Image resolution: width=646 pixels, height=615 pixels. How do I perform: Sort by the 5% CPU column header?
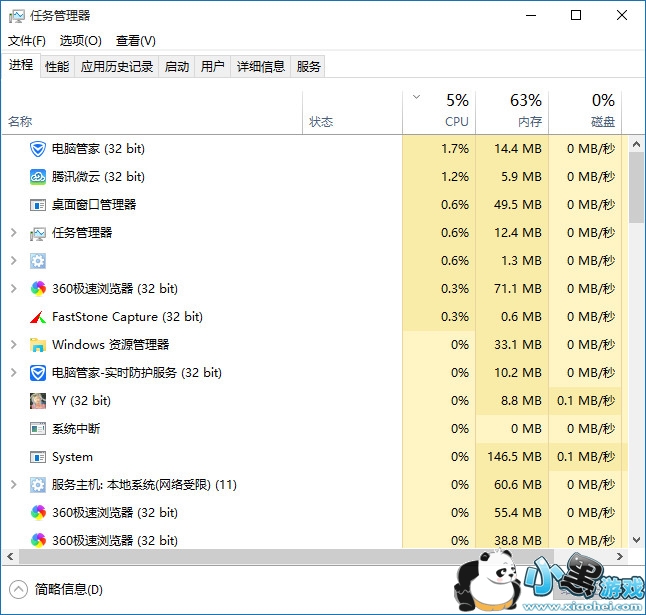(439, 113)
